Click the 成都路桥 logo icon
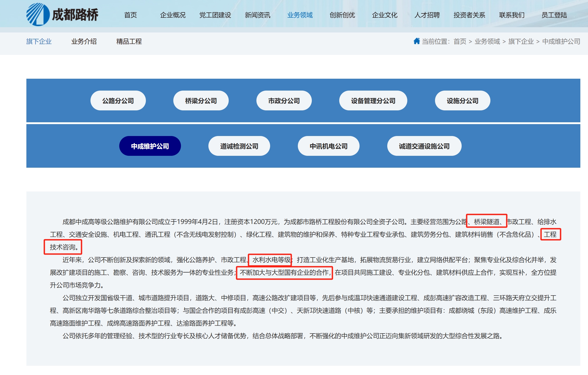This screenshot has width=588, height=375. click(x=38, y=15)
